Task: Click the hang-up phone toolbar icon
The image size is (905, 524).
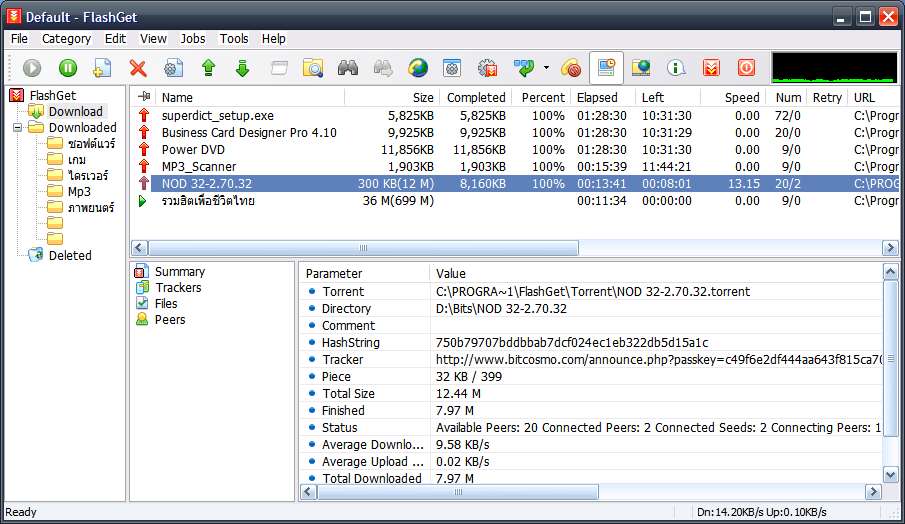Action: 571,68
